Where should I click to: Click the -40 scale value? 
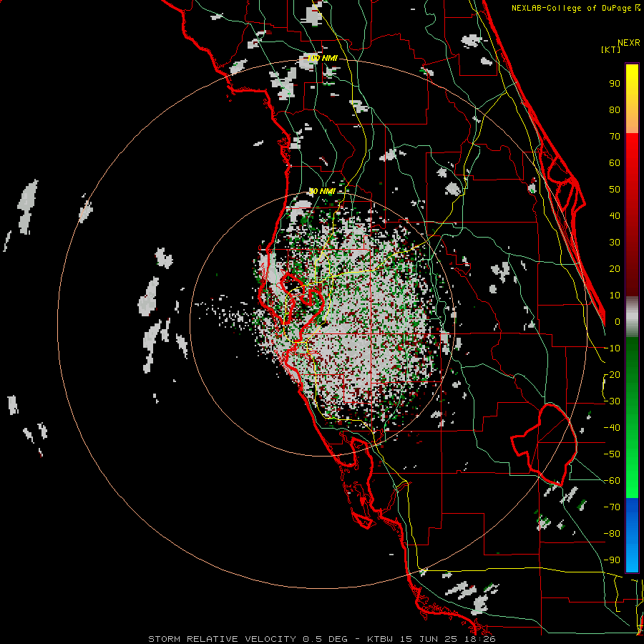[x=612, y=428]
